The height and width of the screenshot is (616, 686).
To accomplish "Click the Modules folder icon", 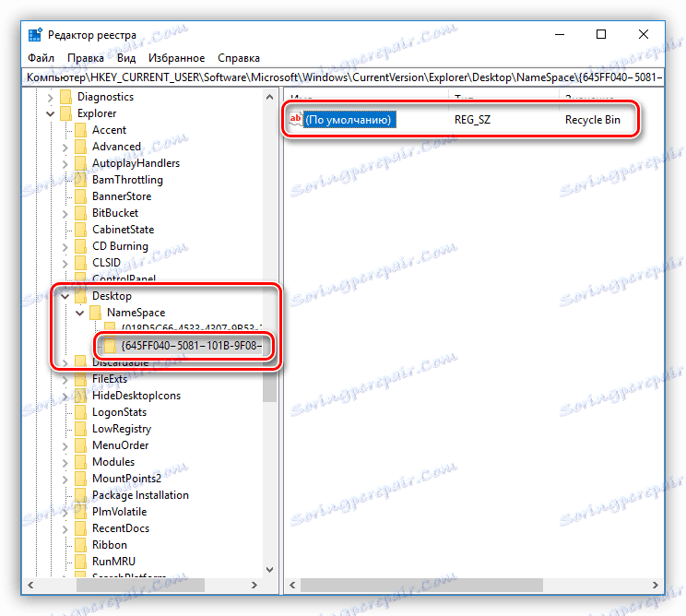I will click(80, 462).
